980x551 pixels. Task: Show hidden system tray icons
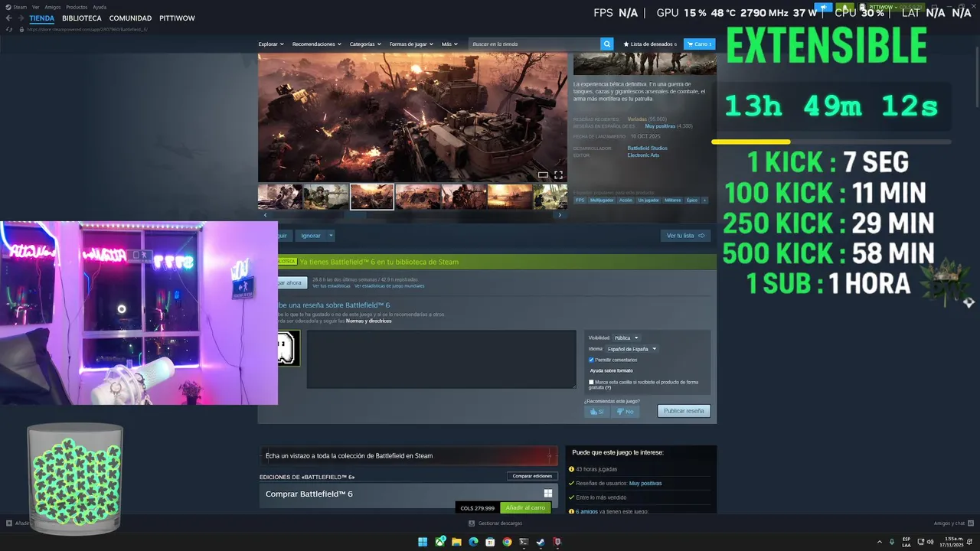(880, 542)
